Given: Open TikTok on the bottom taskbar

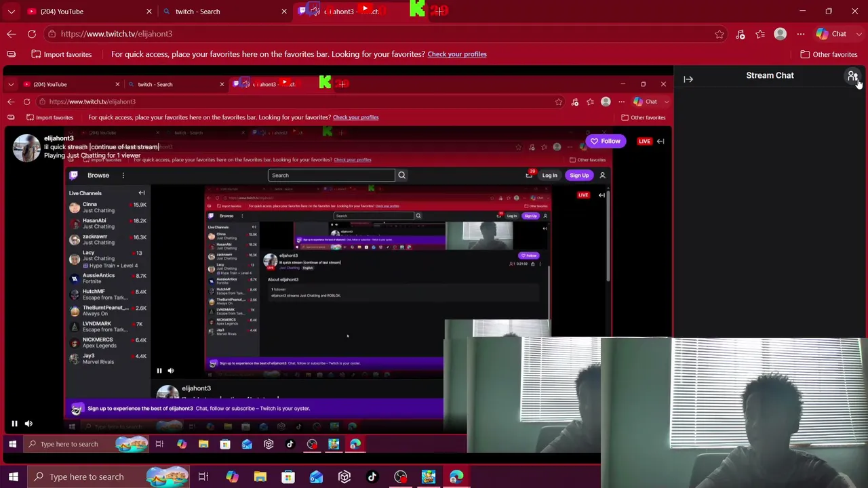Looking at the screenshot, I should (372, 477).
